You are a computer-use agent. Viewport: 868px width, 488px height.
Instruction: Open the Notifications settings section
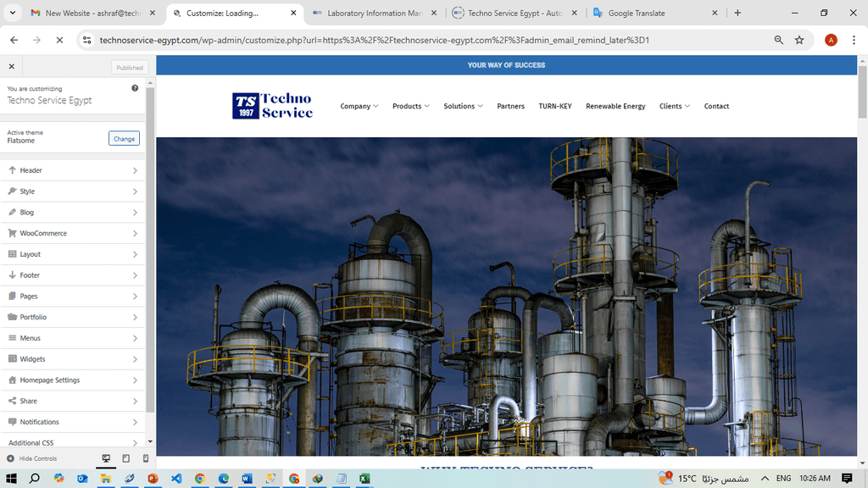coord(73,422)
